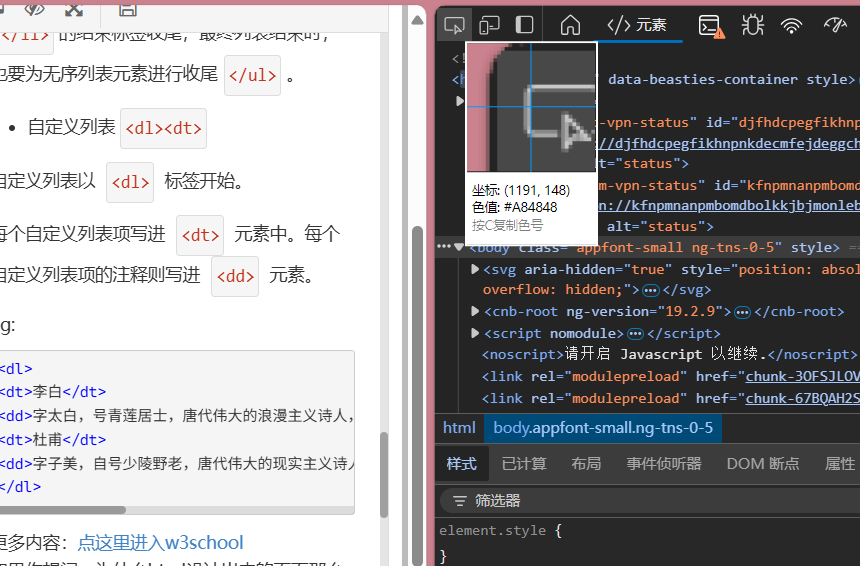
Task: Click the data-beasties-container attribute text
Action: (703, 80)
